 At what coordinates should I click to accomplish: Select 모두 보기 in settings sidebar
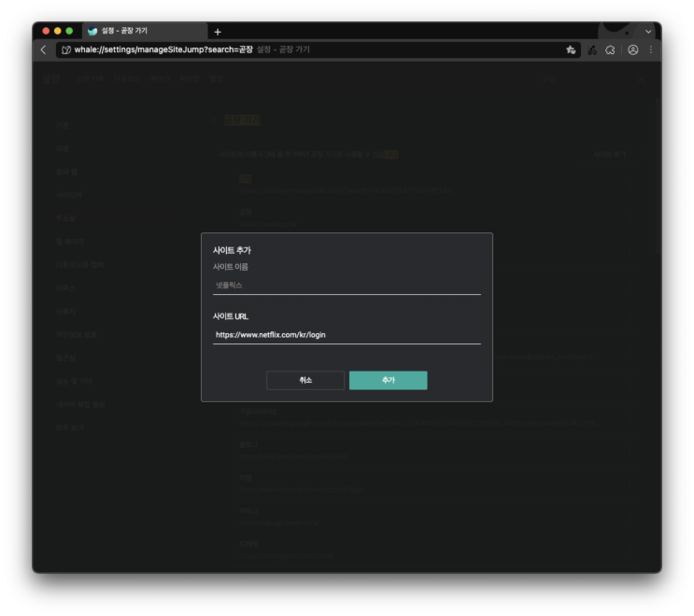[69, 427]
